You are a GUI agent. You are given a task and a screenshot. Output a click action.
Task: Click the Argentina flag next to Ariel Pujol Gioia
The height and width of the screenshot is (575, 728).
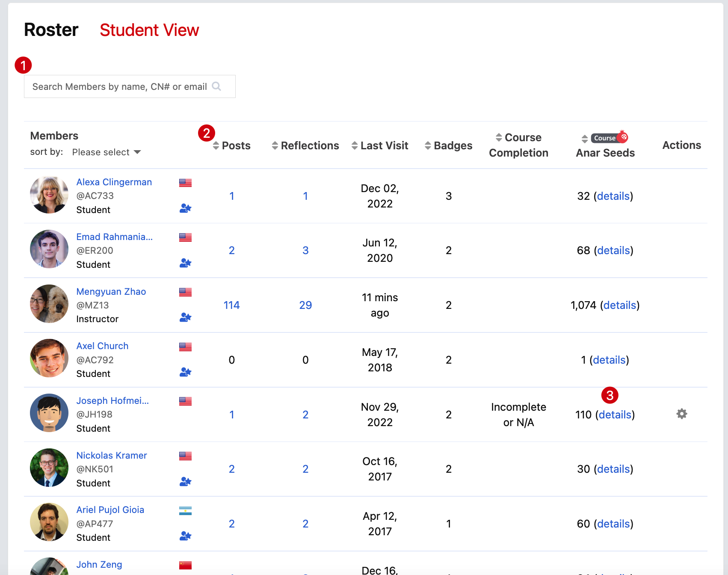tap(185, 510)
